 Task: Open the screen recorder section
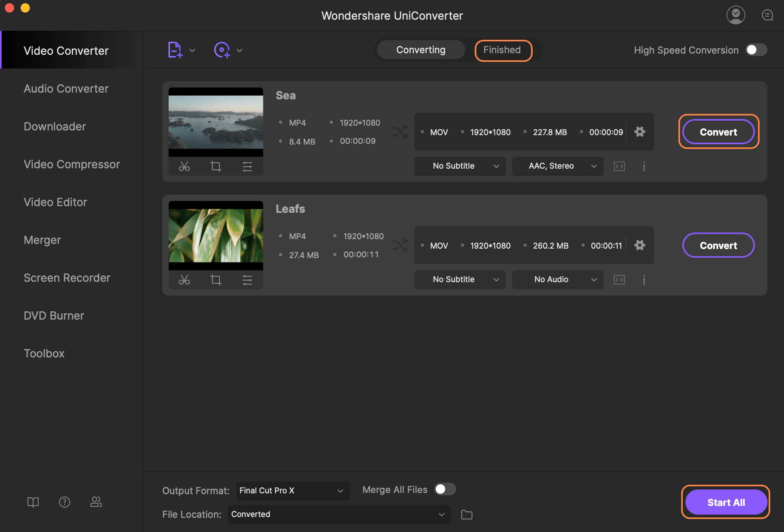pyautogui.click(x=67, y=277)
